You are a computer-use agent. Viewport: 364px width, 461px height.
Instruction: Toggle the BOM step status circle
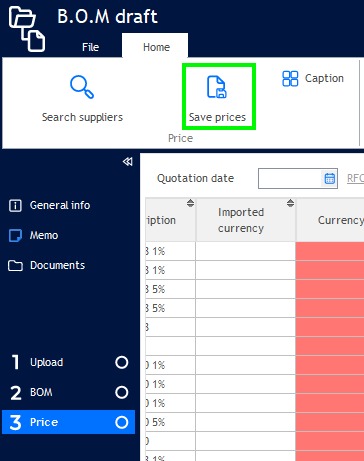point(122,392)
